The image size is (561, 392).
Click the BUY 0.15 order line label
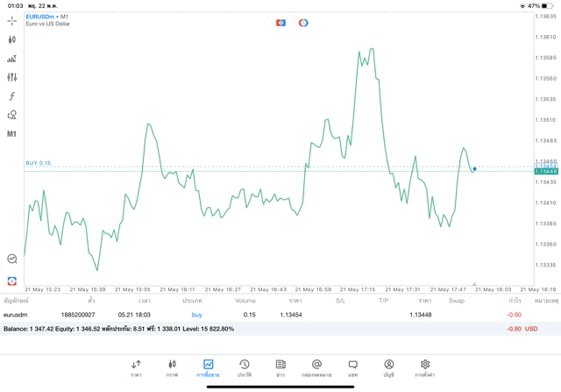(x=39, y=163)
